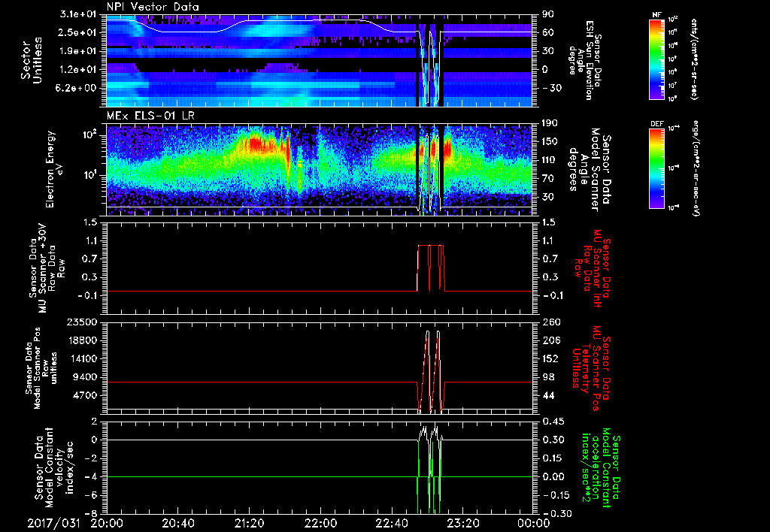Click the "6.2e+00" sector tick value
Viewport: 770px width, 532px height.
point(76,88)
